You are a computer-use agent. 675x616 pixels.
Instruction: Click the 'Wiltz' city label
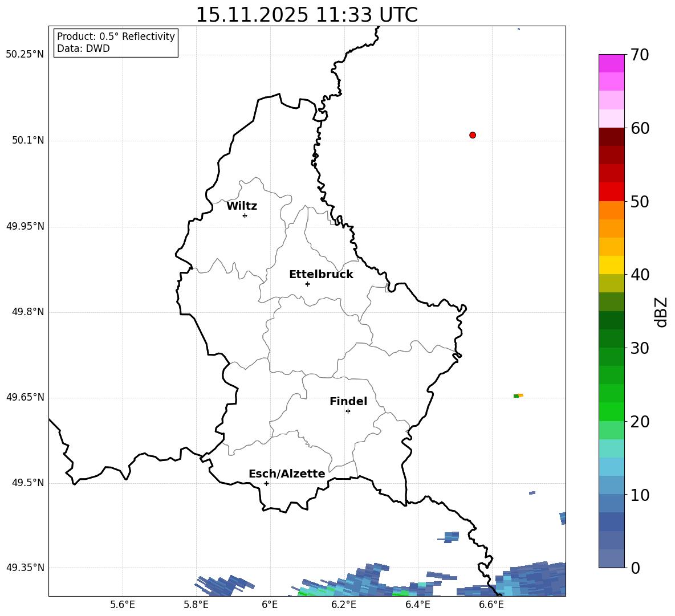(242, 206)
